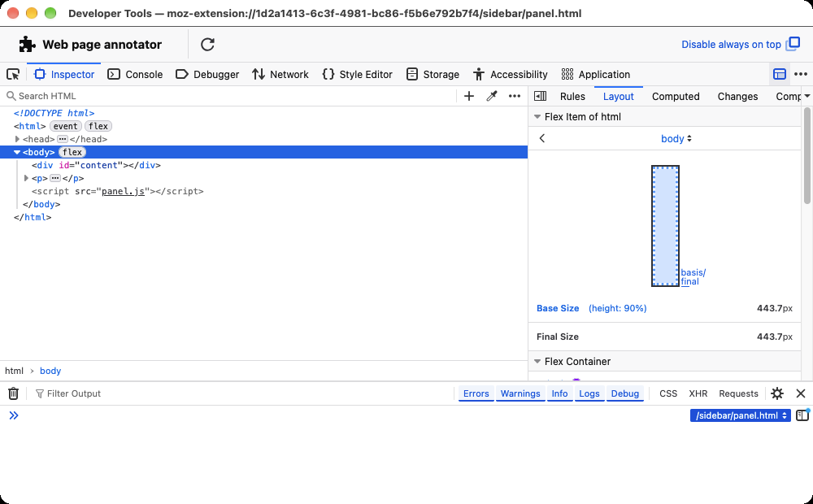Open the Console tab
The width and height of the screenshot is (813, 504).
coord(135,74)
